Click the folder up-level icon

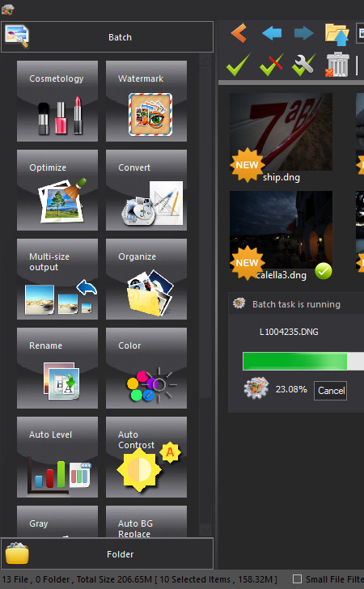(337, 34)
